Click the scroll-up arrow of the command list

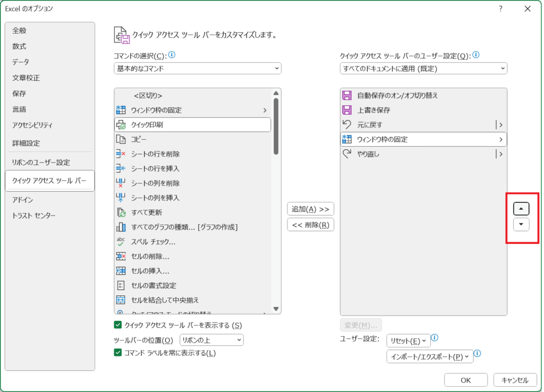276,93
